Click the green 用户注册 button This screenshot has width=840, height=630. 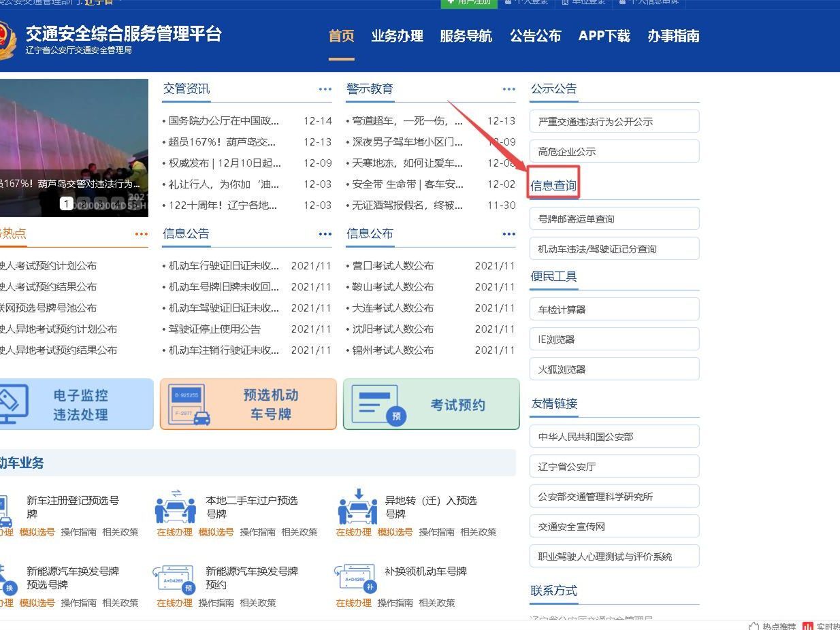pyautogui.click(x=469, y=3)
